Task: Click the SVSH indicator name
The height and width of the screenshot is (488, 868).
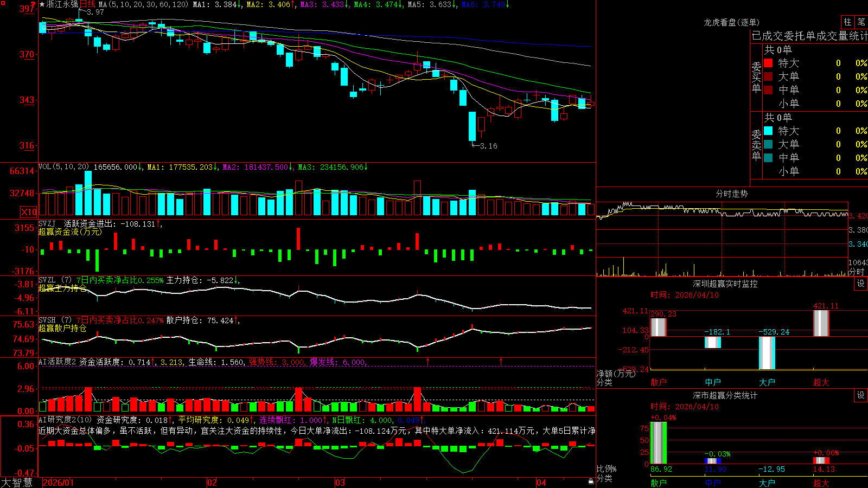Action: click(x=47, y=320)
